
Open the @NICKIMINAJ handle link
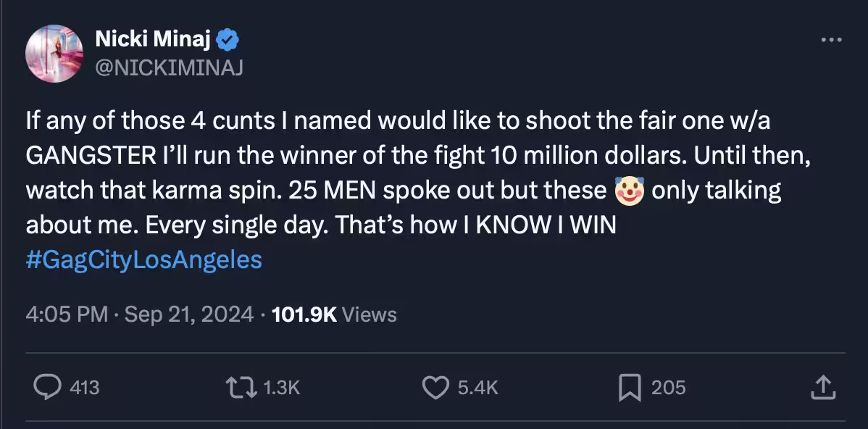(x=170, y=67)
